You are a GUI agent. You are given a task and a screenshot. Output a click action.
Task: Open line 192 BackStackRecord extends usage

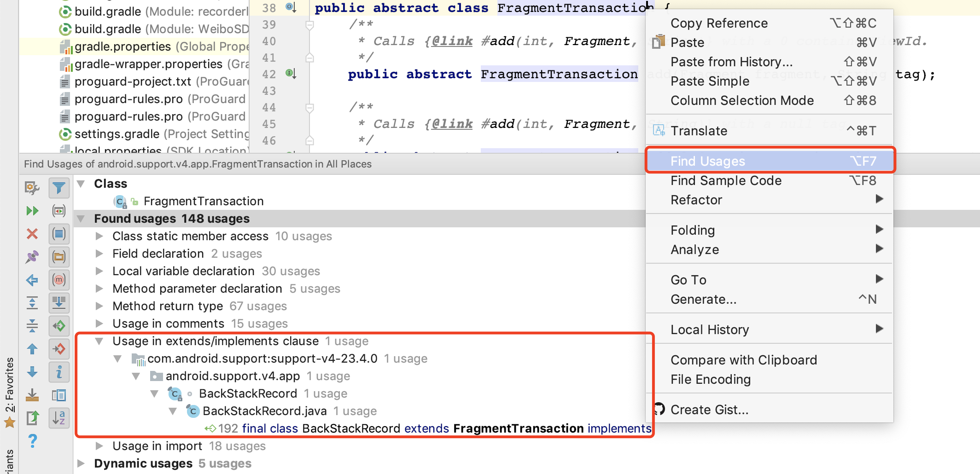(428, 428)
